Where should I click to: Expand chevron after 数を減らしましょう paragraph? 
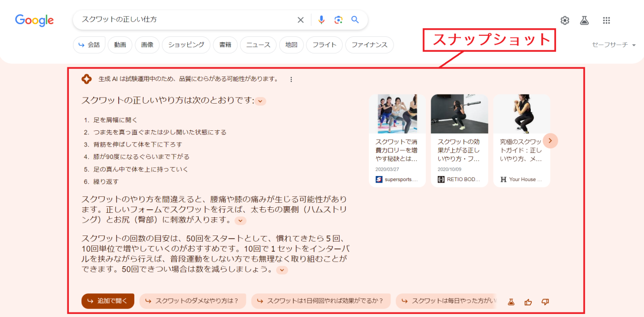point(282,270)
